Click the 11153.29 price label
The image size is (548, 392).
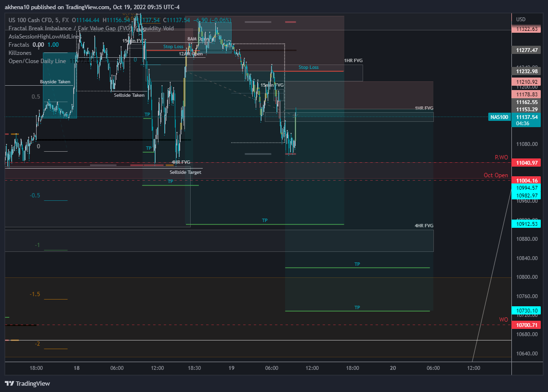pyautogui.click(x=526, y=109)
